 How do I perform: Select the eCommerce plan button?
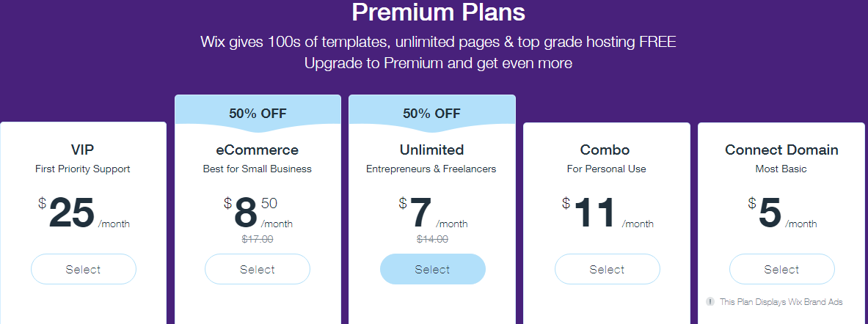pyautogui.click(x=258, y=269)
